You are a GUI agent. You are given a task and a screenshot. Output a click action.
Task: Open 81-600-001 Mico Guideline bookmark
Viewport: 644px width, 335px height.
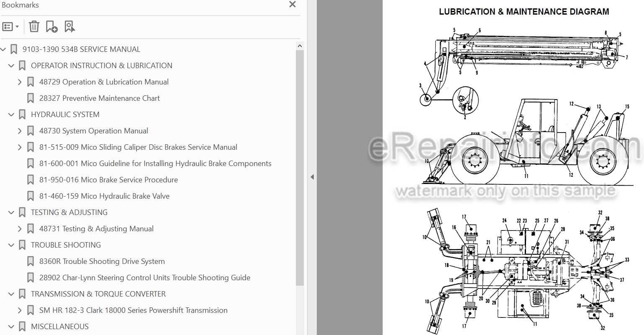point(155,164)
